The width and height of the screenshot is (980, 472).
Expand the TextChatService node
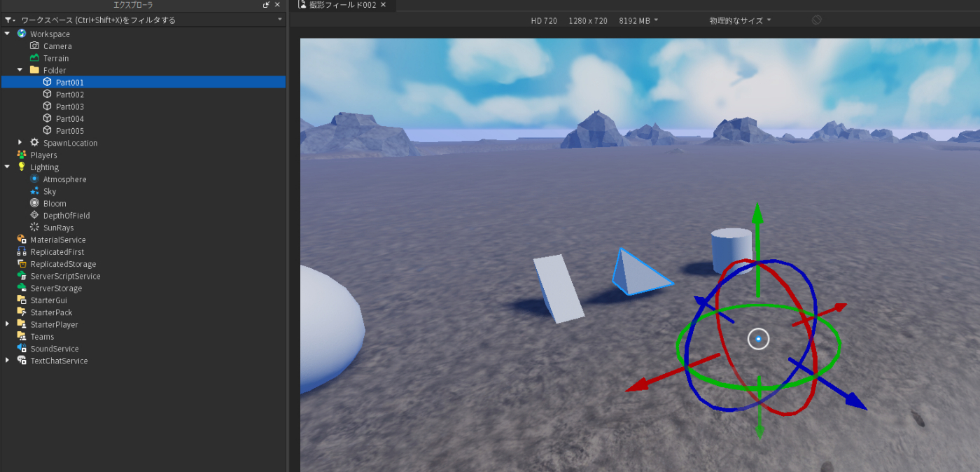click(7, 361)
